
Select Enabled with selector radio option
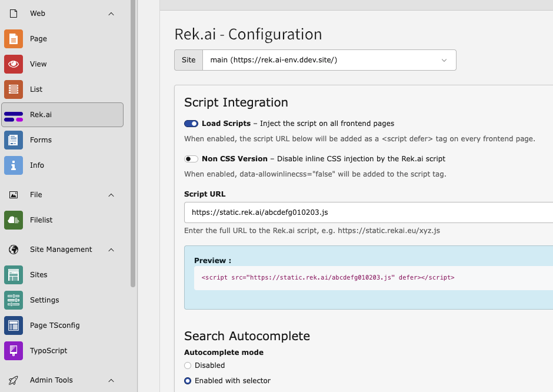pyautogui.click(x=188, y=381)
